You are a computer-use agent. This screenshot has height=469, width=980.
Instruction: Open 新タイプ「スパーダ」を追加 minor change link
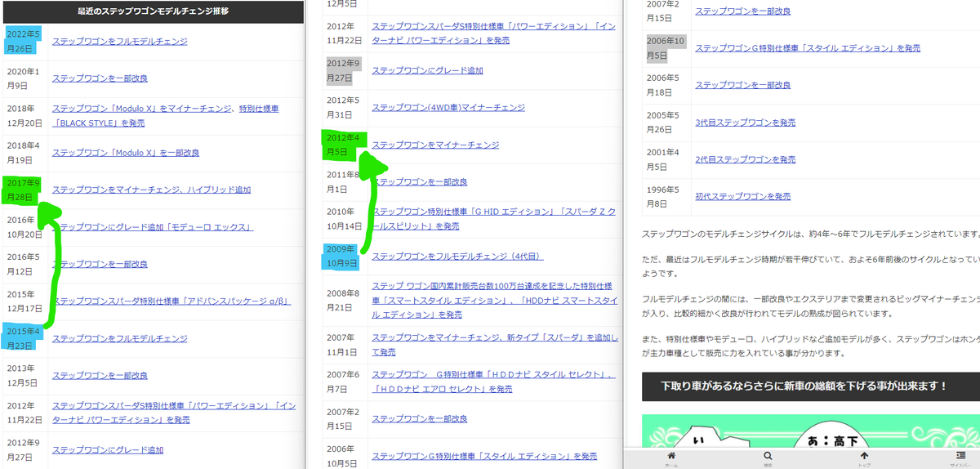[x=494, y=345]
